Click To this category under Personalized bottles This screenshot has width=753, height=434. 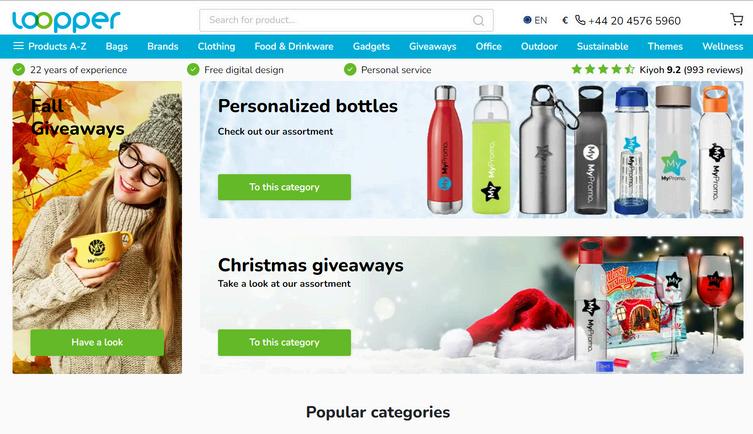284,187
